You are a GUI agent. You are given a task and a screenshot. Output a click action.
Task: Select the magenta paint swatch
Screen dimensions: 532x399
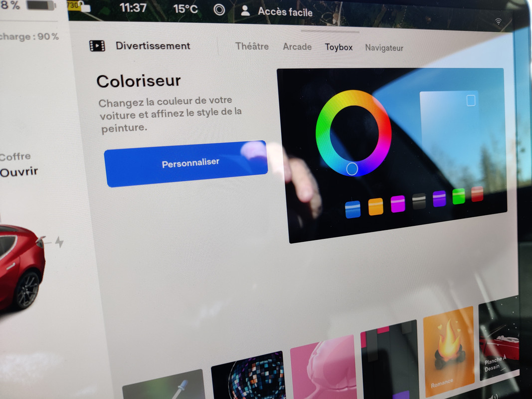398,204
